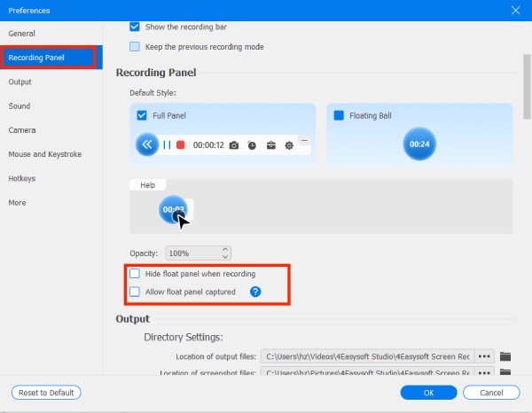Browse screenshot files location with three dots
Screen dimensions: 532x413
click(484, 371)
